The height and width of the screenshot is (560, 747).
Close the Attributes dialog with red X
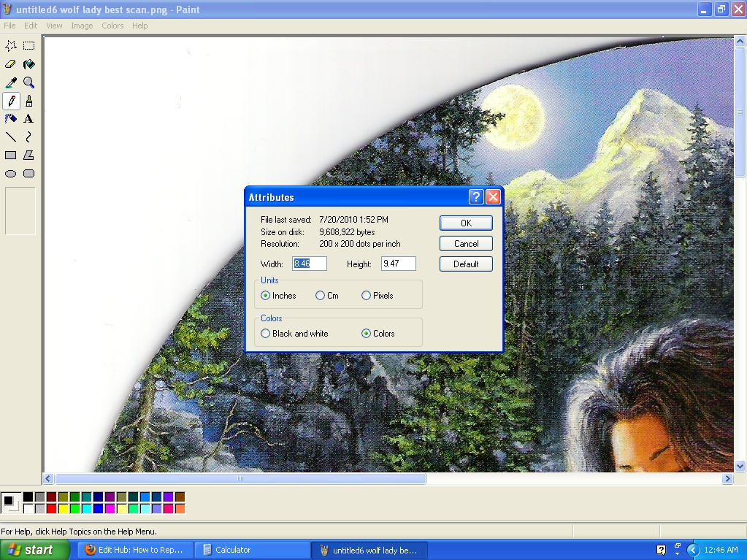pos(493,196)
